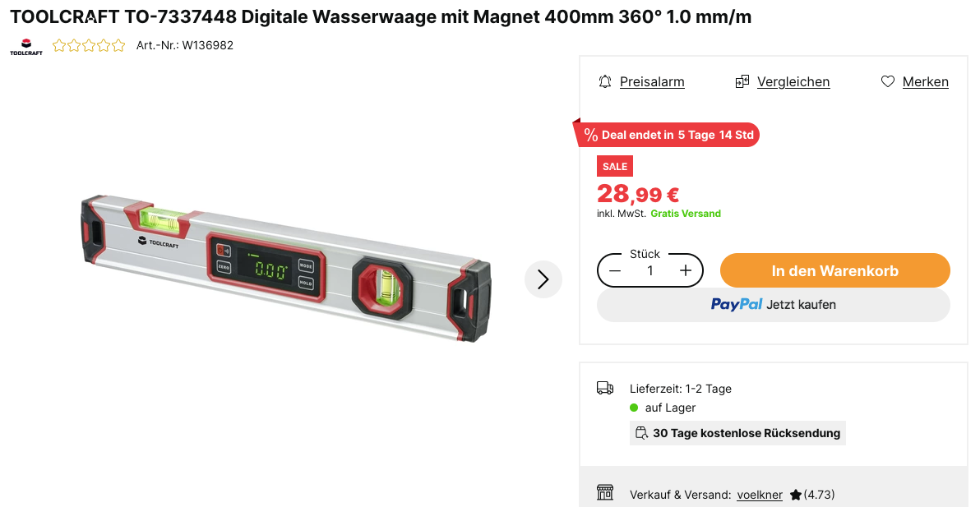Viewport: 980px width, 507px height.
Task: Click the return package icon
Action: coord(641,433)
